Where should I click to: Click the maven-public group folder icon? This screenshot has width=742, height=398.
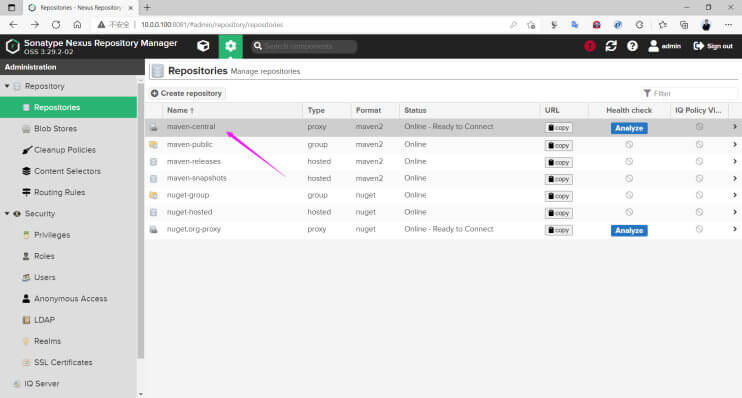point(153,144)
